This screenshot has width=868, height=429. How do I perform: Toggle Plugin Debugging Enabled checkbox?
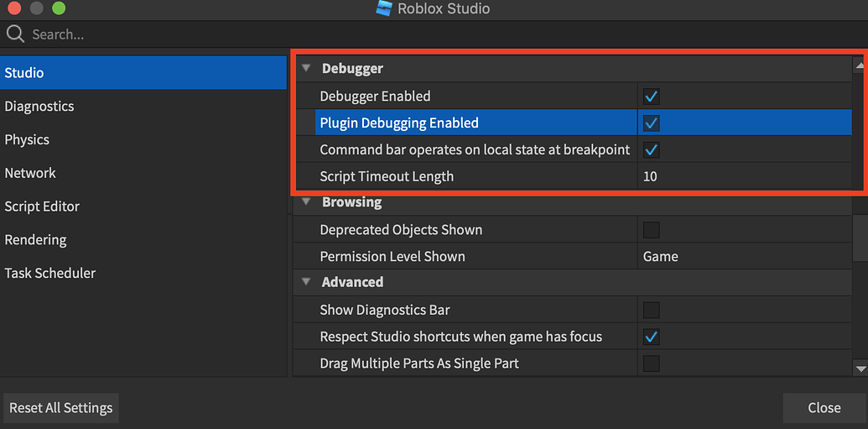pyautogui.click(x=651, y=123)
